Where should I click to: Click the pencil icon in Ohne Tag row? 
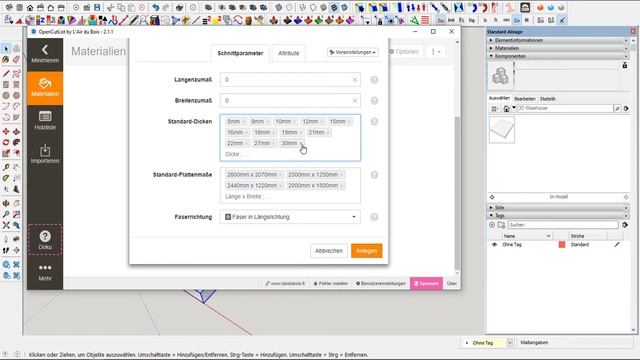617,244
